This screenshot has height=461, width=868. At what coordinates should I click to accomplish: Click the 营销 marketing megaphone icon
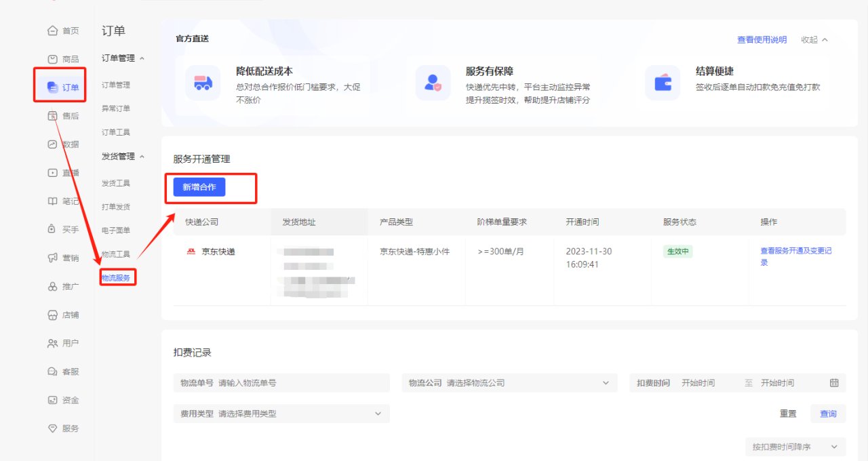52,258
